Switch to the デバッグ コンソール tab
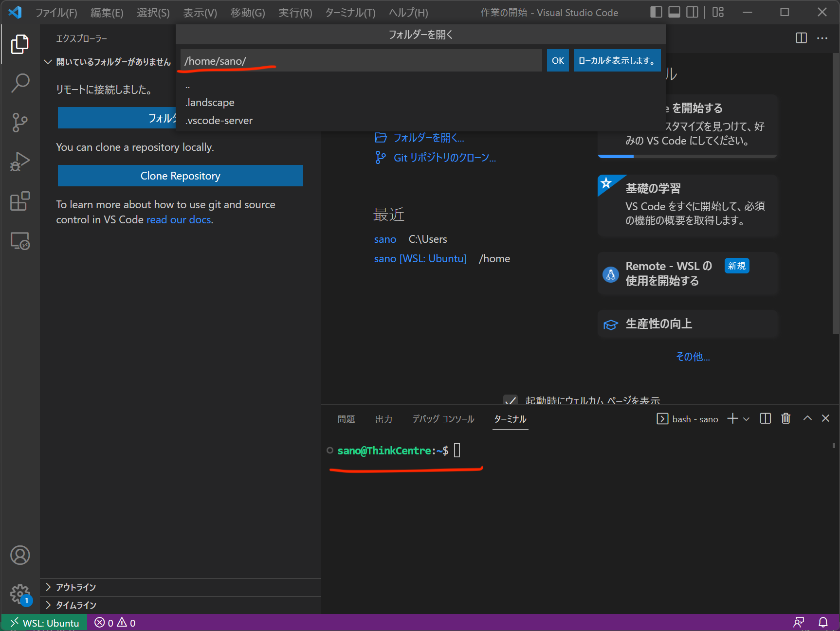The width and height of the screenshot is (840, 631). click(x=443, y=419)
